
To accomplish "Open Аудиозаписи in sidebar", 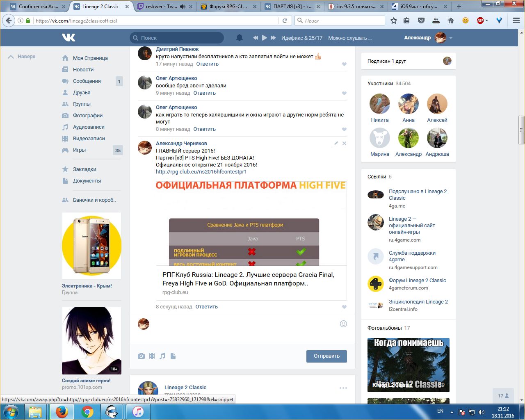I will tap(89, 127).
